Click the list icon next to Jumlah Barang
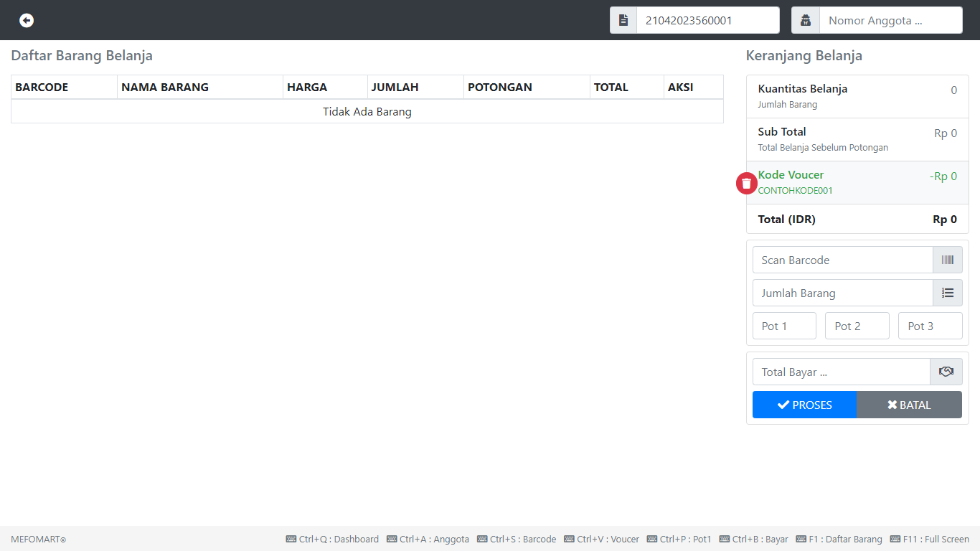The width and height of the screenshot is (980, 551). (948, 293)
